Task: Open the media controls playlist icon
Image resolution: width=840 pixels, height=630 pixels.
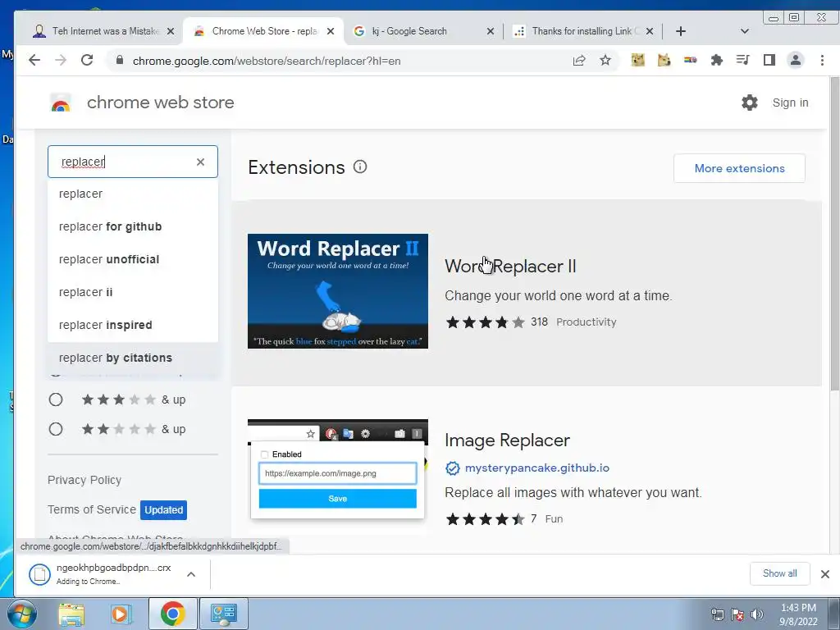Action: click(742, 61)
